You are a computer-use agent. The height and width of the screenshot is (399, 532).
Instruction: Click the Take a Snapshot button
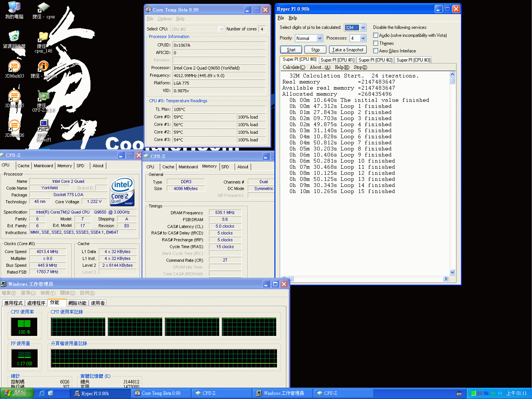[348, 50]
